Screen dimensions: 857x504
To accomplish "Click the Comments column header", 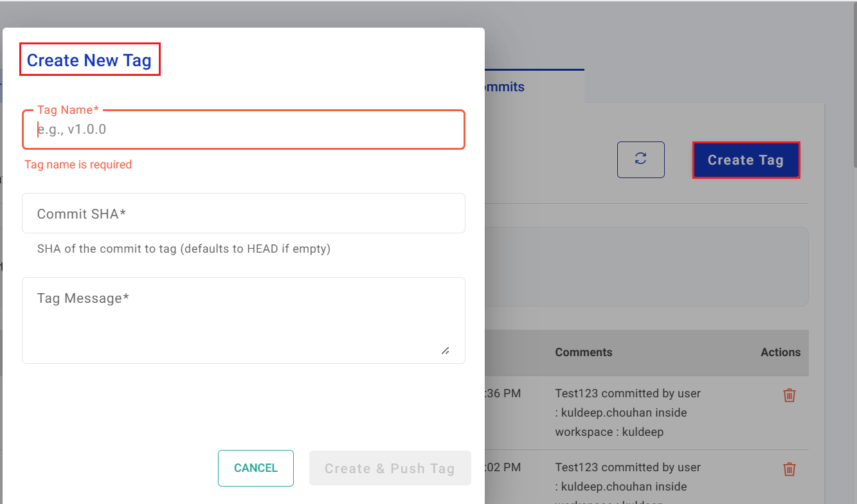I will point(583,352).
